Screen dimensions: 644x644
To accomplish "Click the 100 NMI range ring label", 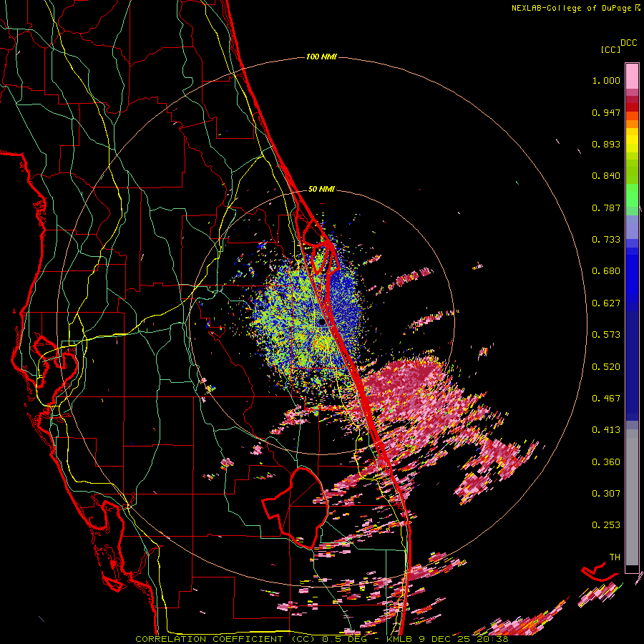I will pyautogui.click(x=321, y=57).
